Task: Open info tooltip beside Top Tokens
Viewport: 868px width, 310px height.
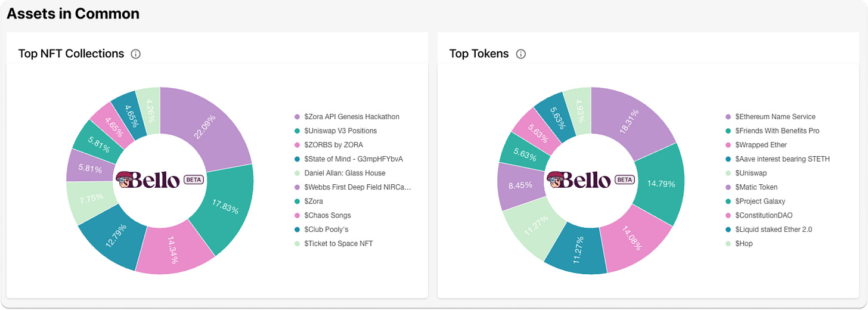Action: 521,54
